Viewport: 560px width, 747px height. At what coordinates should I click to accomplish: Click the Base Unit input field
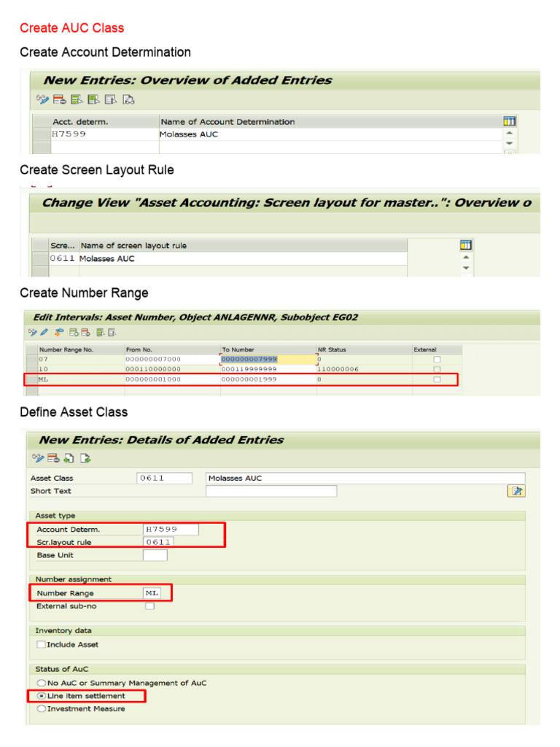155,555
